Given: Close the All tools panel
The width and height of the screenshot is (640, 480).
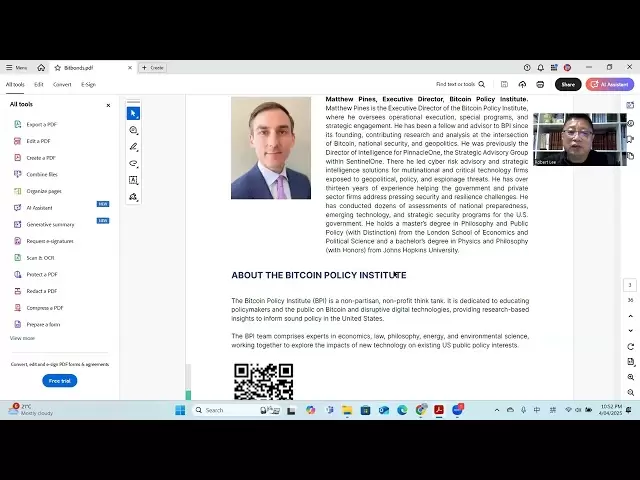Looking at the screenshot, I should [x=108, y=105].
